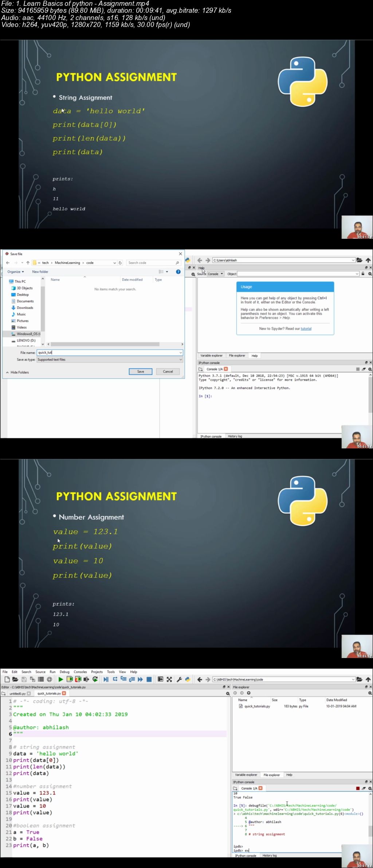Click the blue help question mark in Save dialog

coord(178,272)
